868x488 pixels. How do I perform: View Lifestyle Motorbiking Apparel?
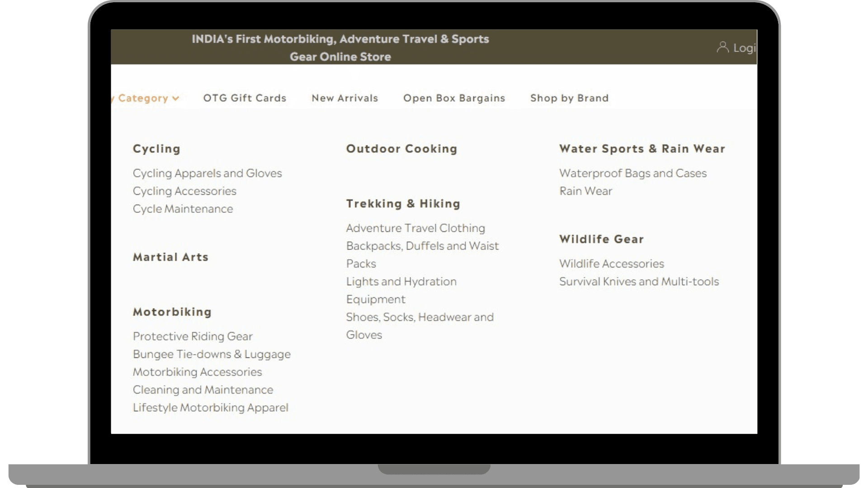tap(210, 407)
